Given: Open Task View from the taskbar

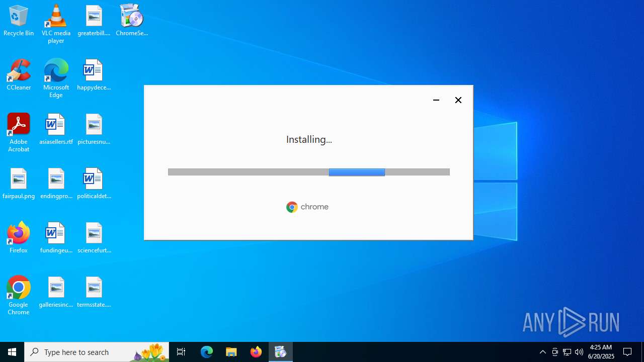Looking at the screenshot, I should coord(181,352).
